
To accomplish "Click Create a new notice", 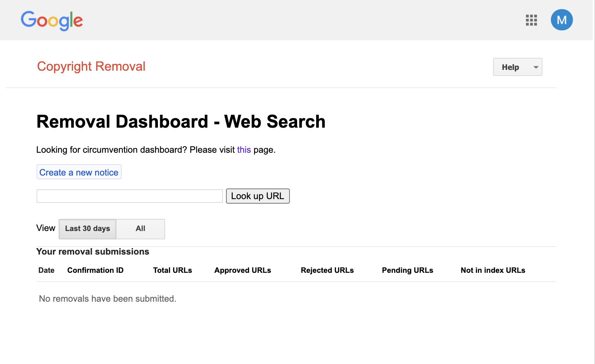I will [x=79, y=172].
